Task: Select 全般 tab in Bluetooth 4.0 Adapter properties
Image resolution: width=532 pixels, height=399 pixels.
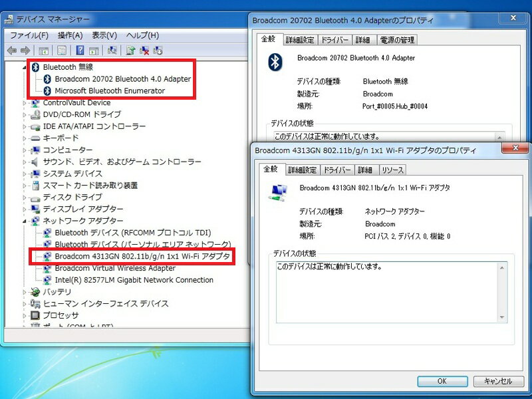Action: [x=269, y=39]
